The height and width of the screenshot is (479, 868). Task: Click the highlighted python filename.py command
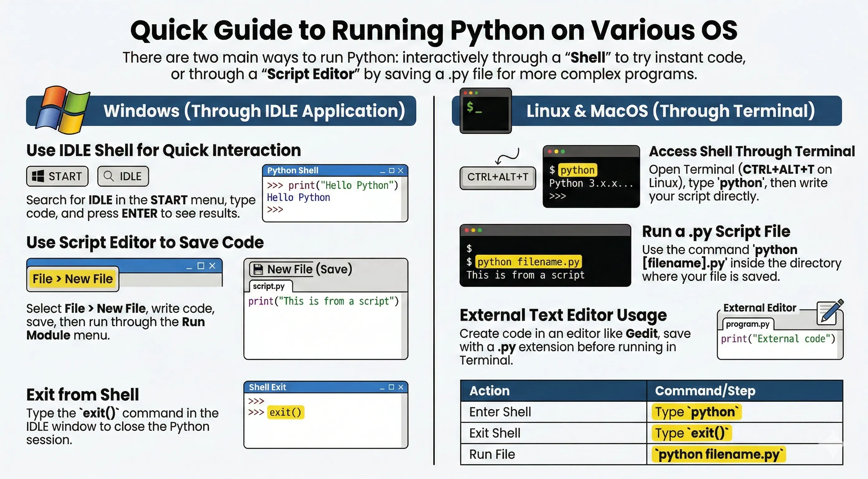coord(528,262)
